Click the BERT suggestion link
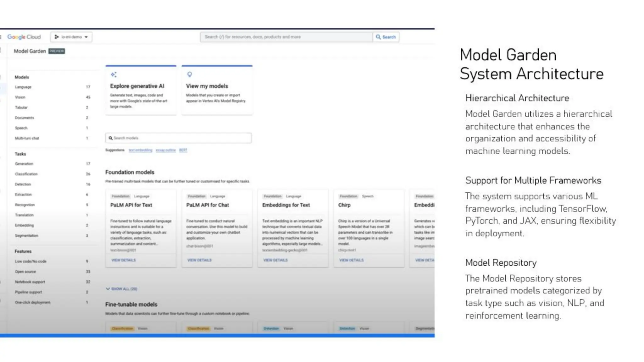This screenshot has width=644, height=362. [183, 150]
